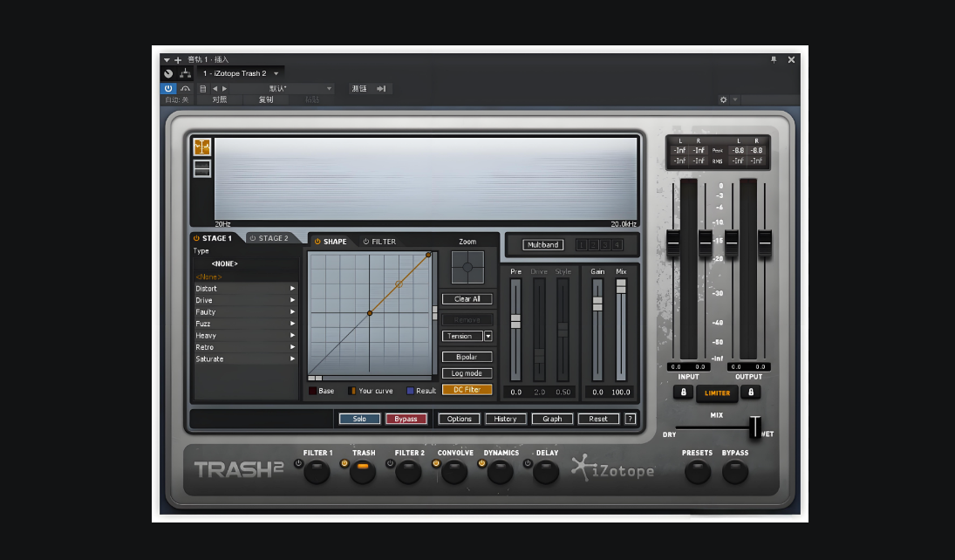Expand the Fuzz algorithm category
The height and width of the screenshot is (560, 955).
(x=245, y=324)
